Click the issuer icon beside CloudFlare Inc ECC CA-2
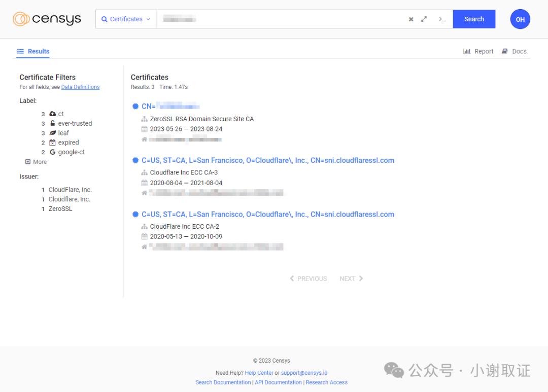The width and height of the screenshot is (548, 392). 144,227
